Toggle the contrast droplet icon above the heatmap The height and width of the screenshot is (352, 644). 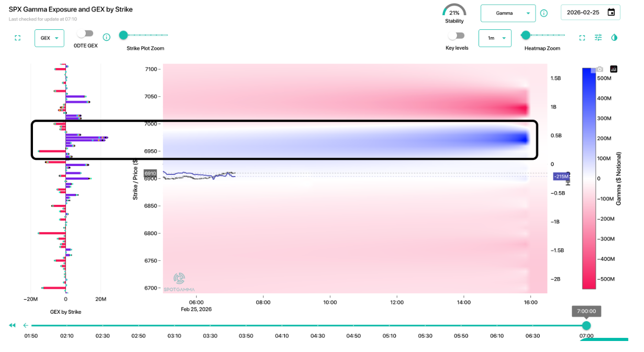point(614,38)
